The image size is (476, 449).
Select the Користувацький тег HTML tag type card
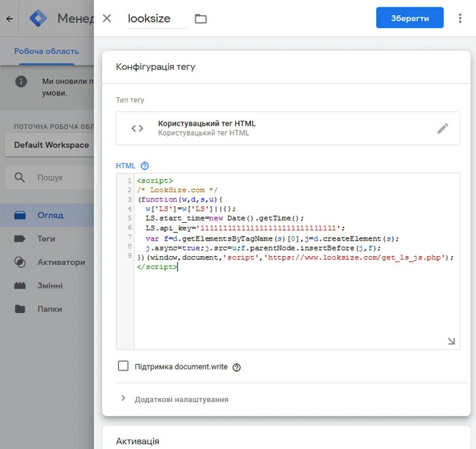pos(288,128)
